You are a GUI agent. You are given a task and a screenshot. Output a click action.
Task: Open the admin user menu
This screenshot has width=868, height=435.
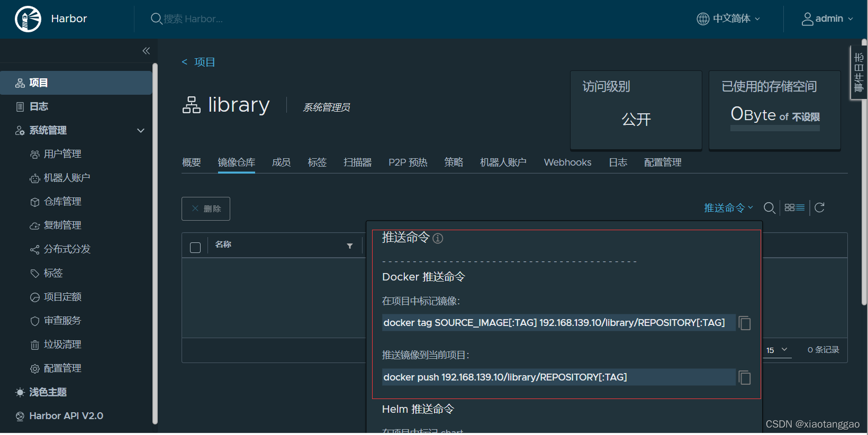pos(827,19)
